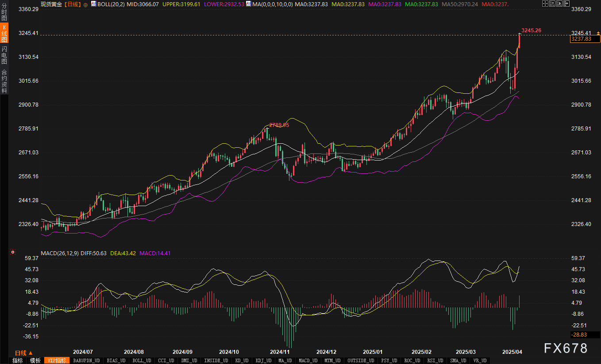Select the K线图 side tab
The image size is (601, 364).
point(4,34)
